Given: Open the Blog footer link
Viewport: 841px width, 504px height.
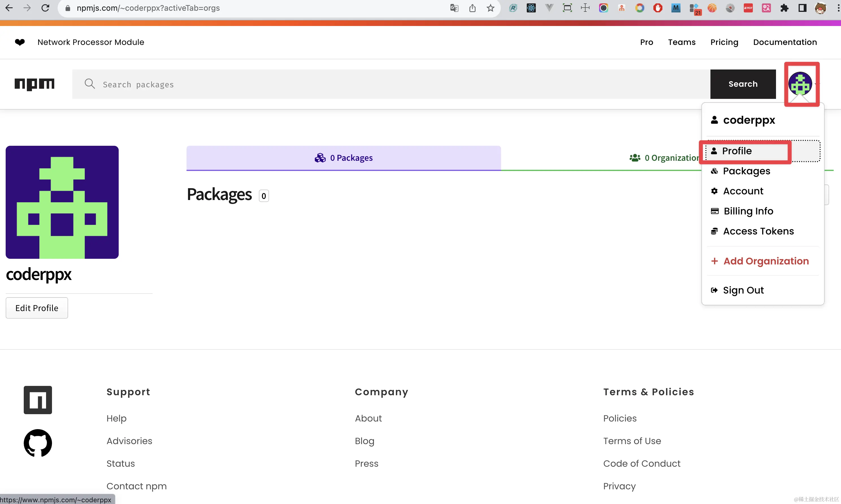Looking at the screenshot, I should click(x=365, y=441).
